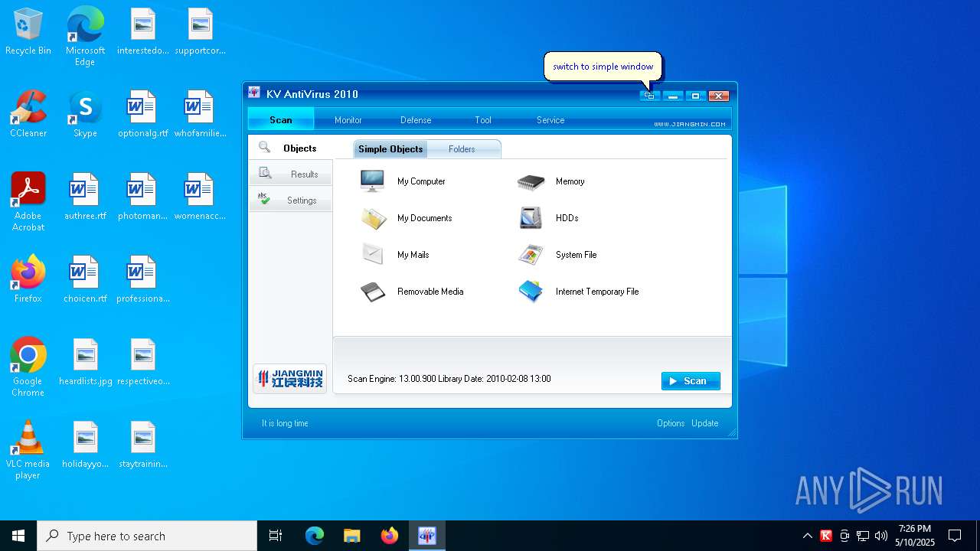Select the heardlists.jpg desktop file
This screenshot has height=551, width=980.
85,362
